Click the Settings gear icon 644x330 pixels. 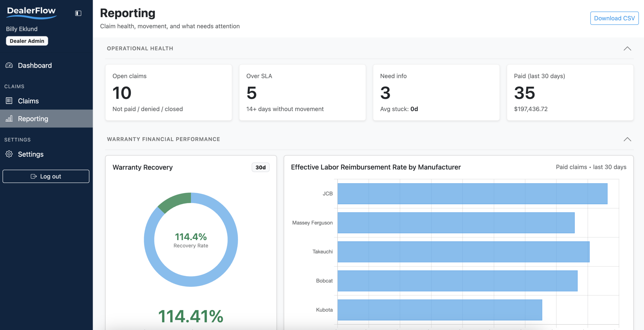[x=9, y=154]
